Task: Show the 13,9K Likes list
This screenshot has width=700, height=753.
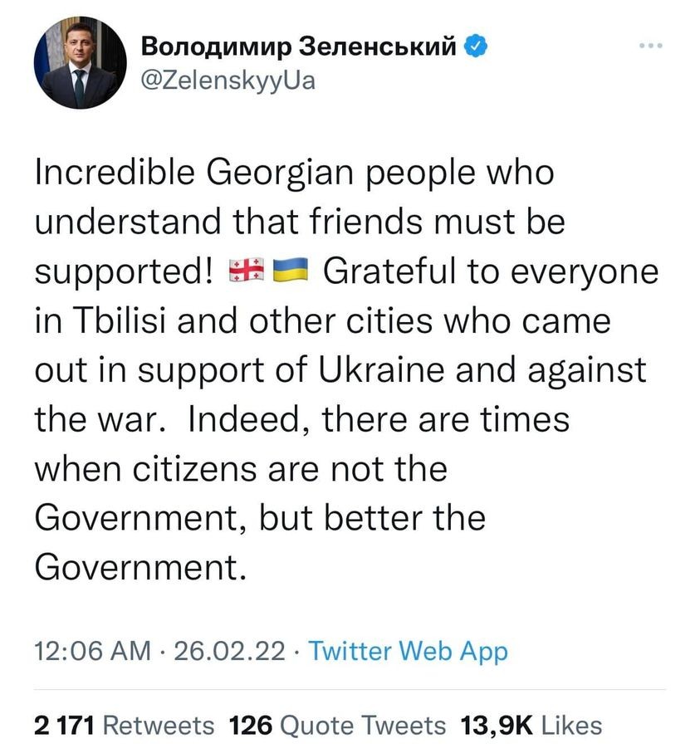Action: 531,725
